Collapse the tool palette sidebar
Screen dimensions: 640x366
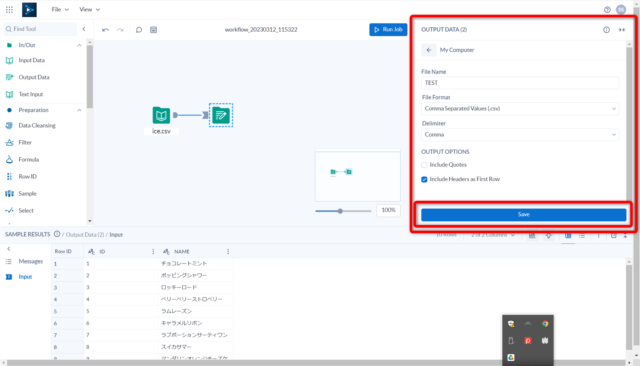pyautogui.click(x=84, y=29)
